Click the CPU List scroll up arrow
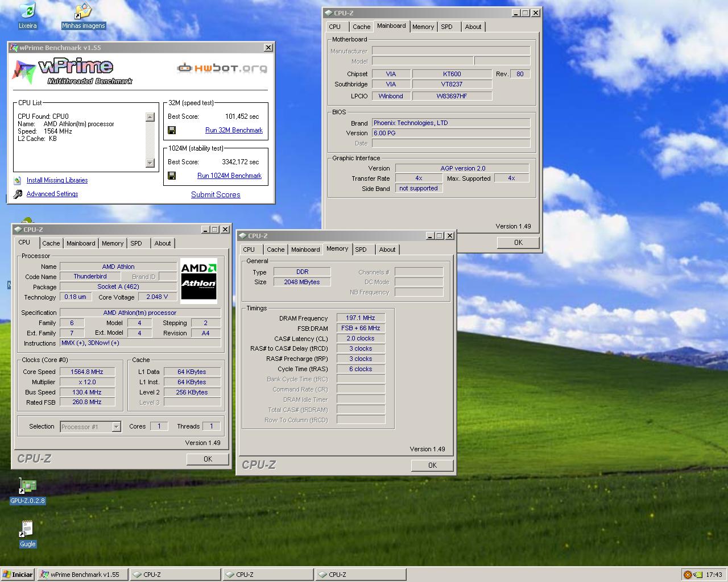Image resolution: width=728 pixels, height=582 pixels. [150, 117]
